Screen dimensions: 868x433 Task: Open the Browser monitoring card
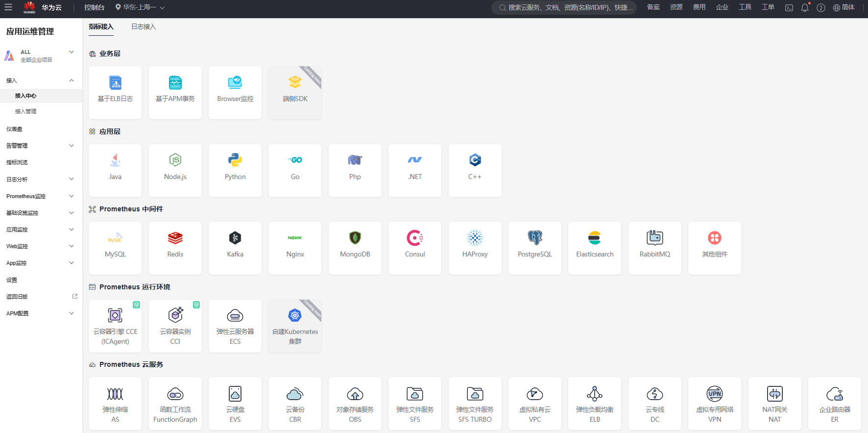235,93
